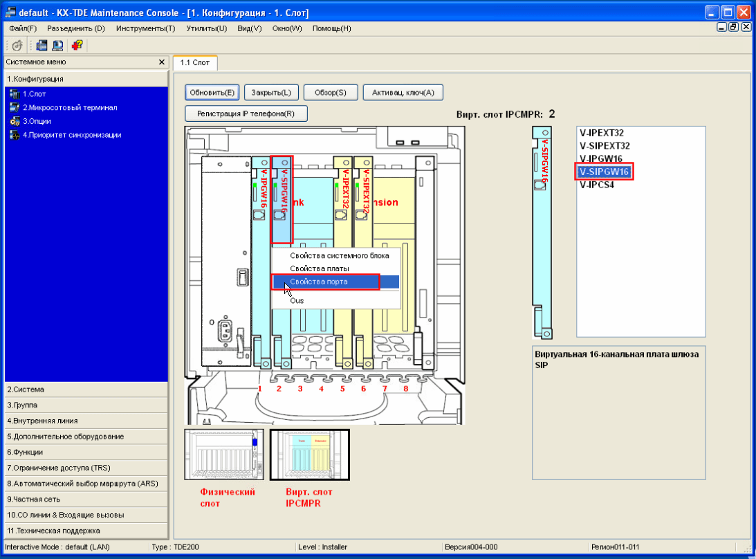
Task: Click Level : Installer status entry
Action: point(322,547)
